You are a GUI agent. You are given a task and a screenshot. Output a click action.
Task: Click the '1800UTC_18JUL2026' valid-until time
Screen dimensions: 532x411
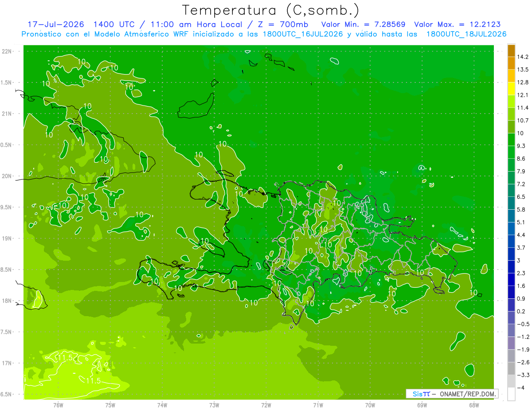(466, 34)
